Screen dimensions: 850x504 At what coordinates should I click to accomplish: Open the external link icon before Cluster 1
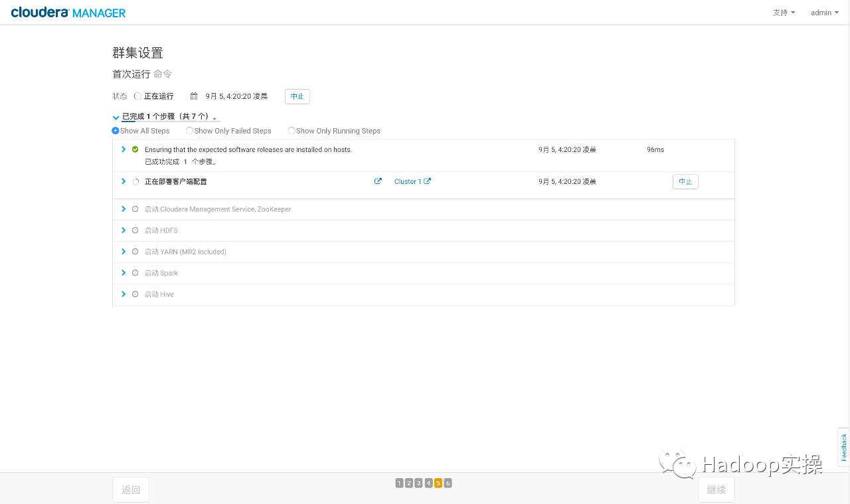pos(378,181)
